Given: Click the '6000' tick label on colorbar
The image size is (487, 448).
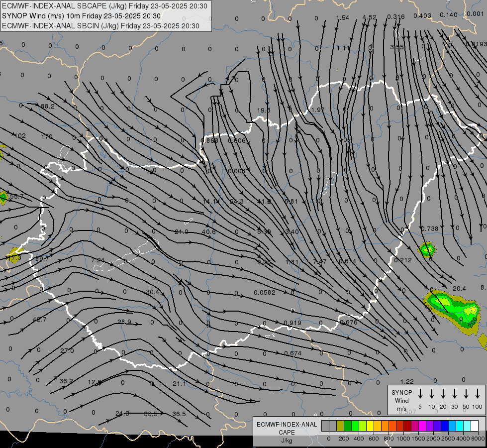Looking at the screenshot, I should [478, 439].
